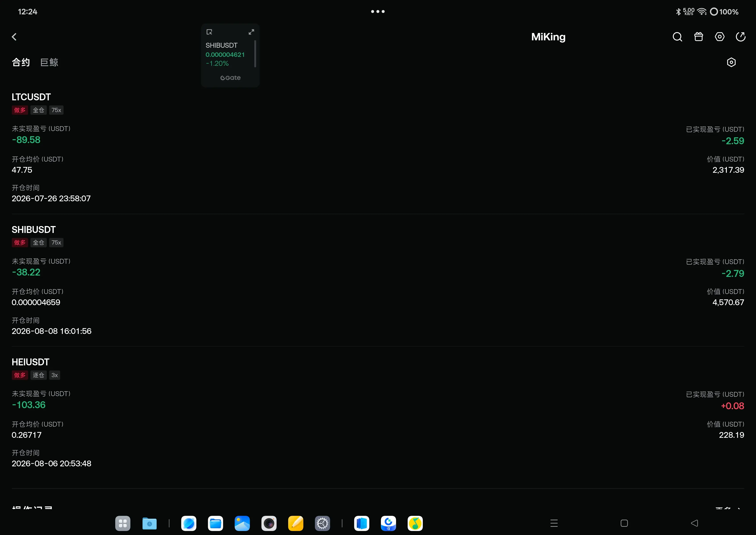Open the three-dot menu at top center

pos(378,12)
